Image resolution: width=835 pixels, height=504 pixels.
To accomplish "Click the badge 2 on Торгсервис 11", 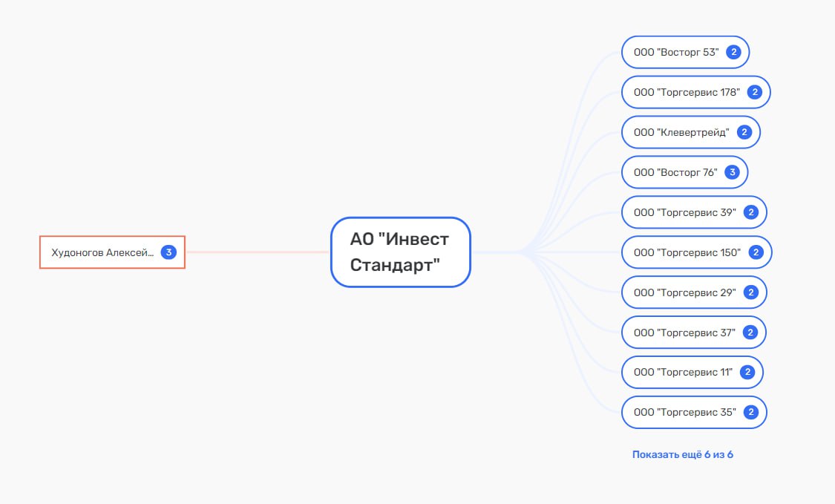I will point(747,372).
